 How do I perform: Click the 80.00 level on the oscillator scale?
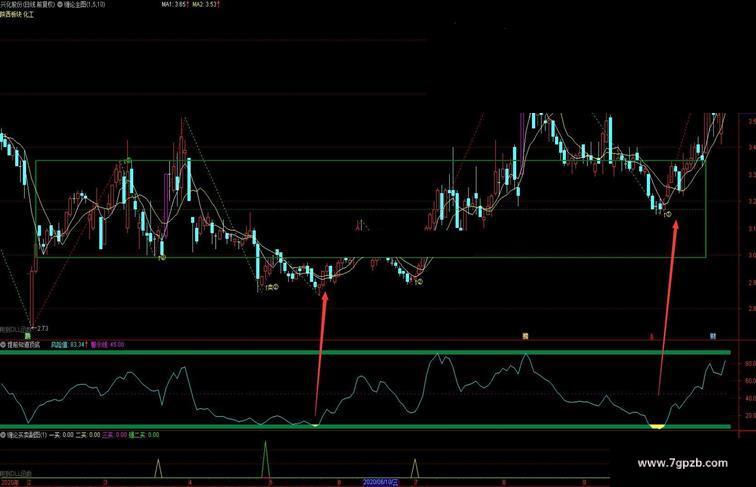[750, 364]
